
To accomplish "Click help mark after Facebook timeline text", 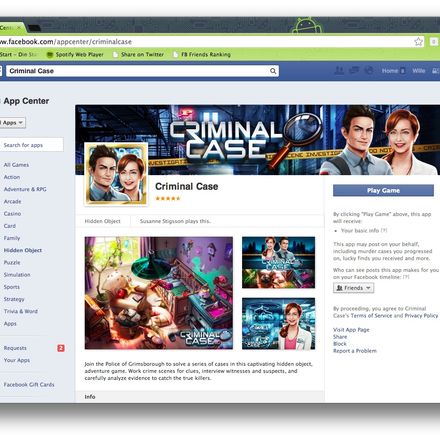I will 406,277.
